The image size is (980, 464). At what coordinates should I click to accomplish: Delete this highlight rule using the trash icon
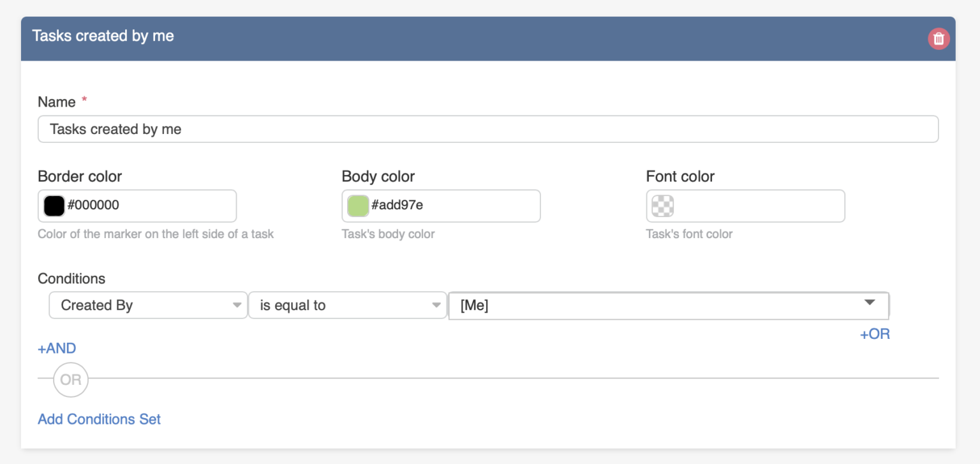pyautogui.click(x=939, y=38)
